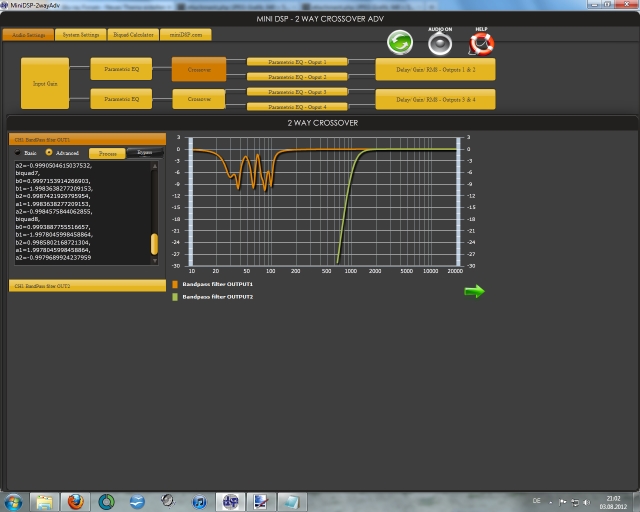Click the volume speaker tray icon

pyautogui.click(x=587, y=502)
